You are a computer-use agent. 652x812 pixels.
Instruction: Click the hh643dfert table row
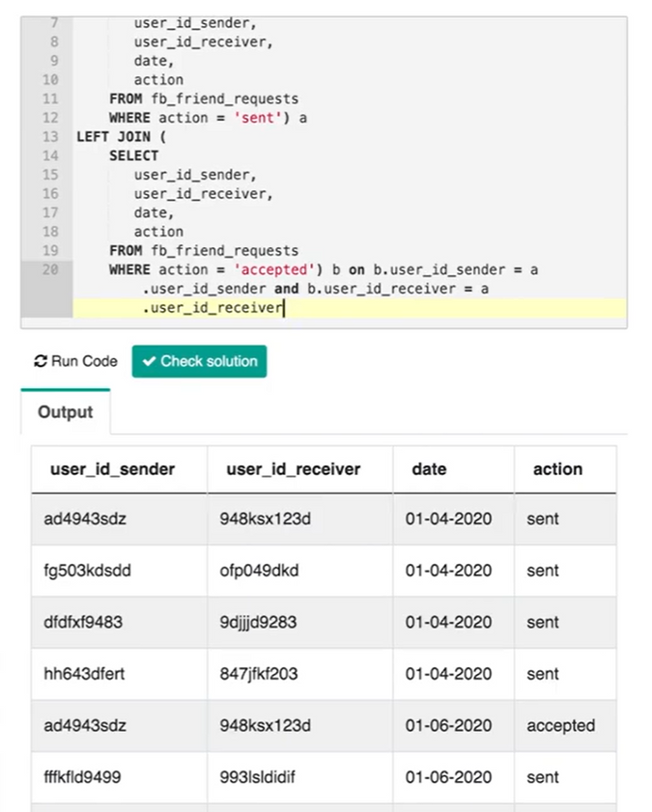click(324, 674)
